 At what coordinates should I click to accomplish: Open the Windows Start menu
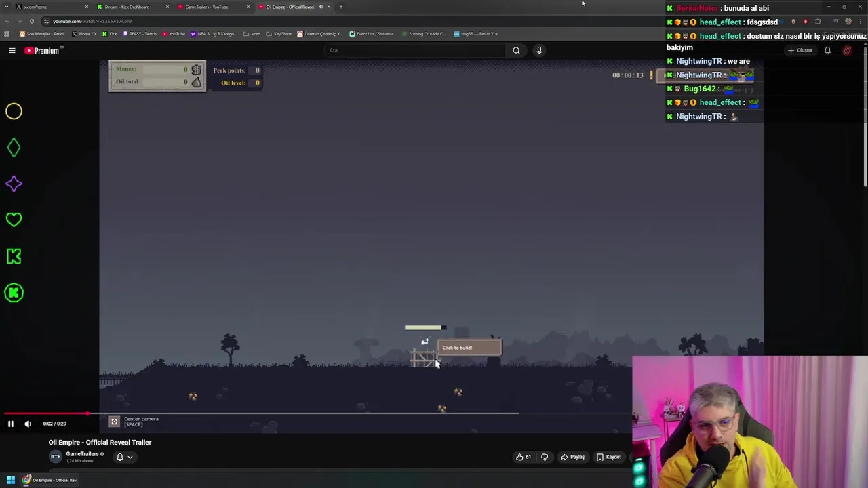[x=10, y=480]
